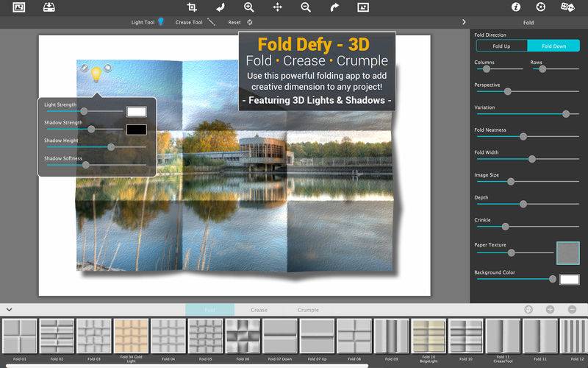Select the four-way move arrows icon
This screenshot has width=588, height=368.
tap(278, 7)
